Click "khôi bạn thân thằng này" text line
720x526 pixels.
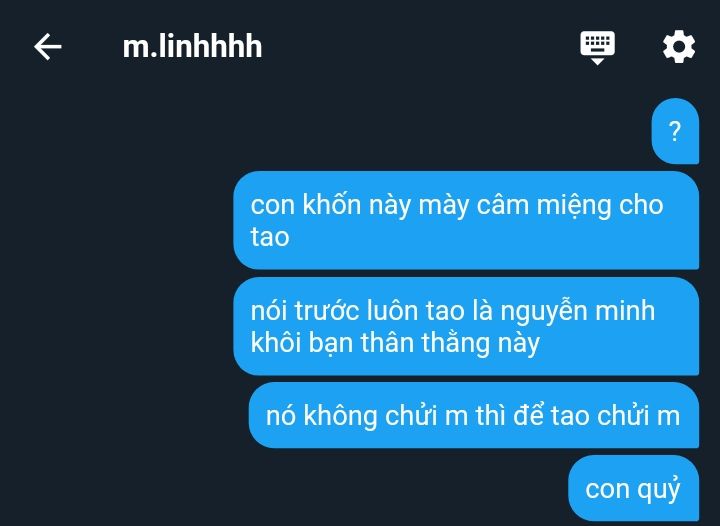[395, 343]
